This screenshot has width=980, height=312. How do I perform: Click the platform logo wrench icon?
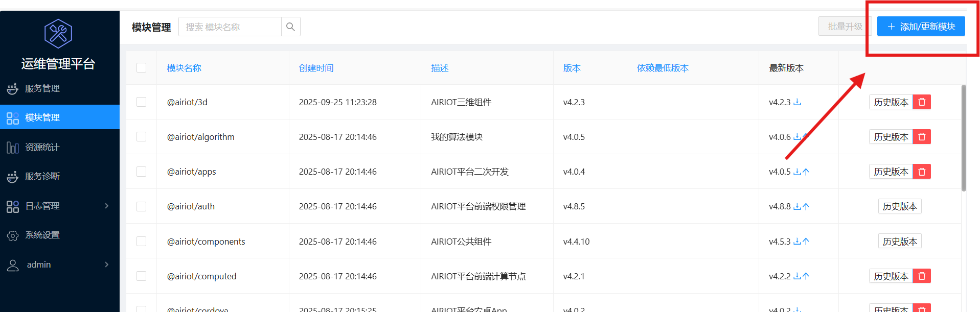click(58, 34)
